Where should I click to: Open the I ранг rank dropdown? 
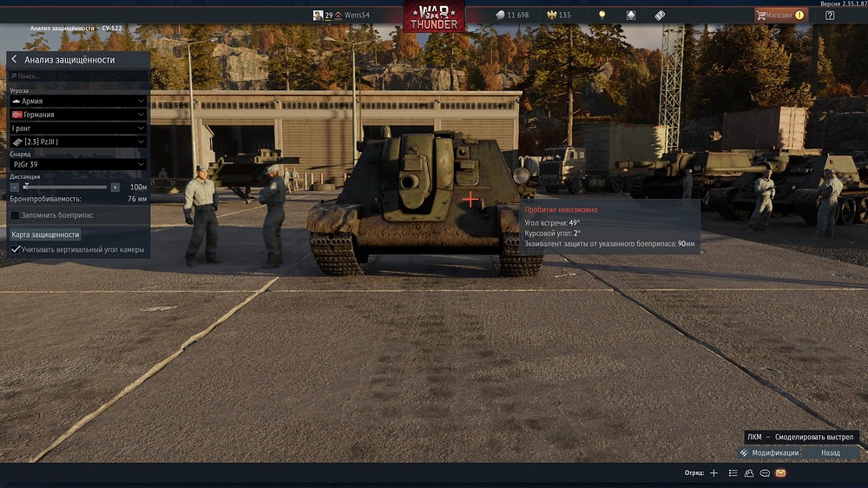click(78, 128)
